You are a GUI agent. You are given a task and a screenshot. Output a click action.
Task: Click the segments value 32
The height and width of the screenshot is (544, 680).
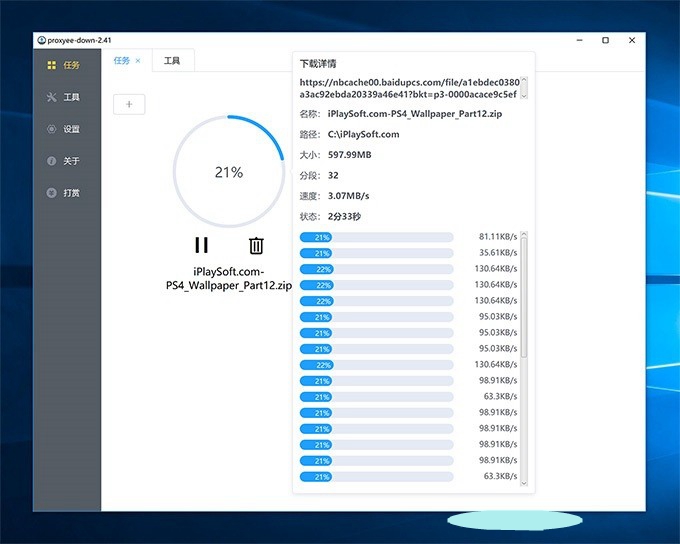pyautogui.click(x=333, y=175)
